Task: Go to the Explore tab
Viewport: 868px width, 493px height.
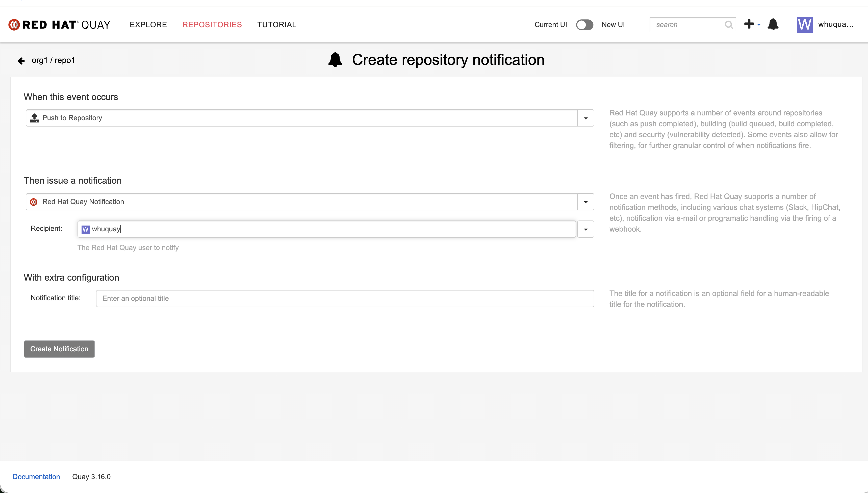Action: [x=148, y=25]
